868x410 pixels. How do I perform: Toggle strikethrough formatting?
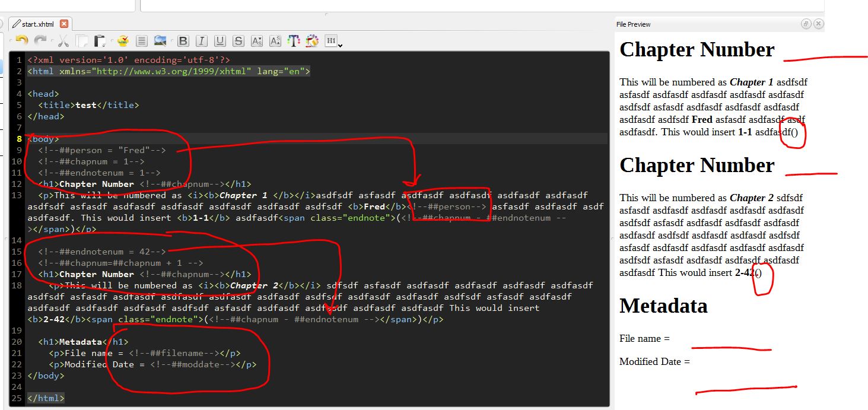pyautogui.click(x=239, y=41)
